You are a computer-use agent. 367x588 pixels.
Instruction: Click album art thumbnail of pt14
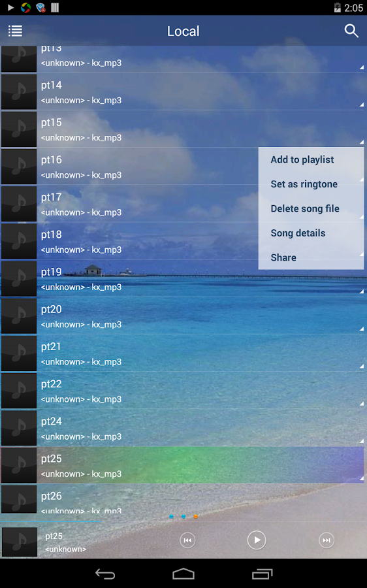19,92
